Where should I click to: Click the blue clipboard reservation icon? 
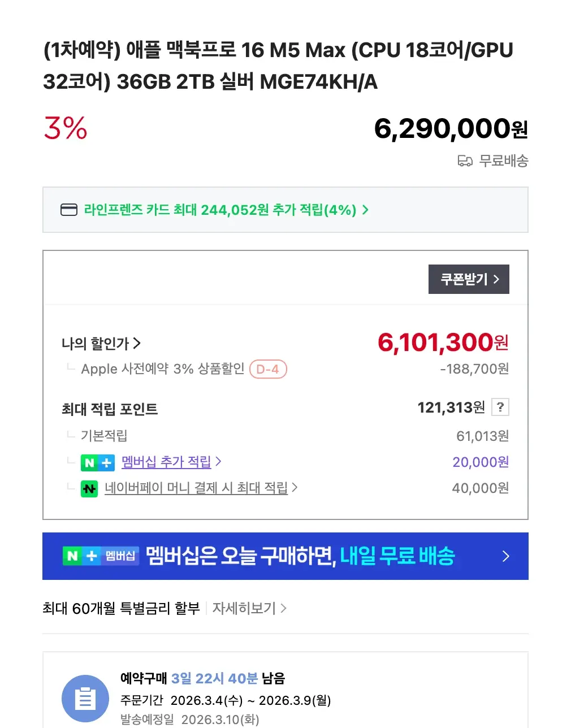tap(85, 699)
